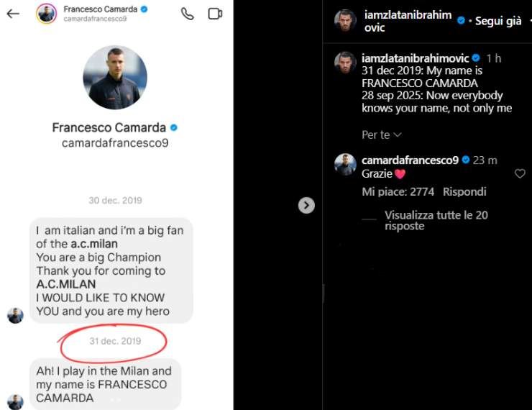This screenshot has height=410, width=532.
Task: Click camardafrancesco9 comment avatar
Action: 346,165
